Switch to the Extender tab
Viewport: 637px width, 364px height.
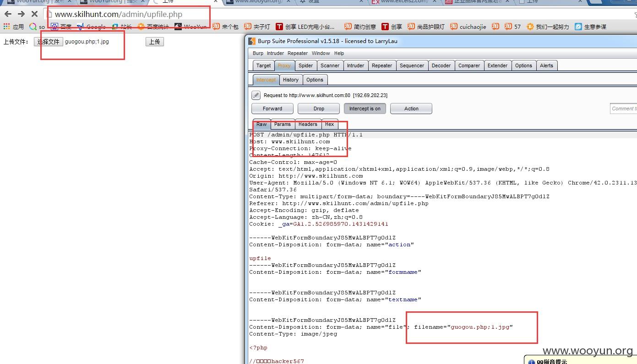(497, 65)
